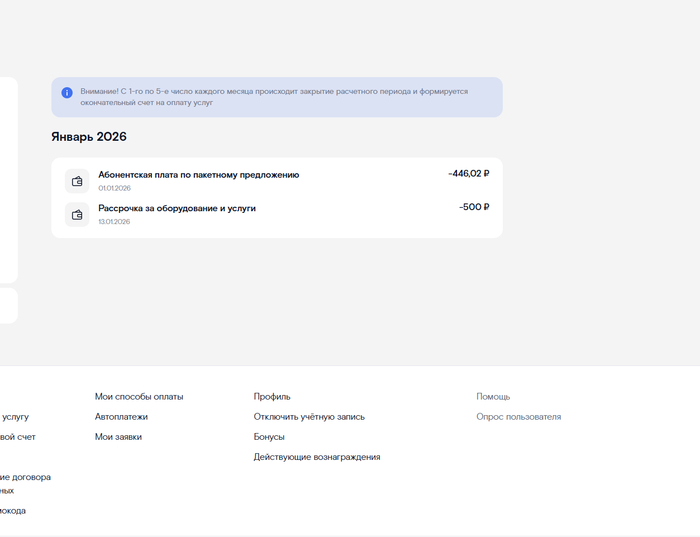Open Опрос пользователя survey link
Viewport: 700px width, 537px height.
pyautogui.click(x=518, y=417)
